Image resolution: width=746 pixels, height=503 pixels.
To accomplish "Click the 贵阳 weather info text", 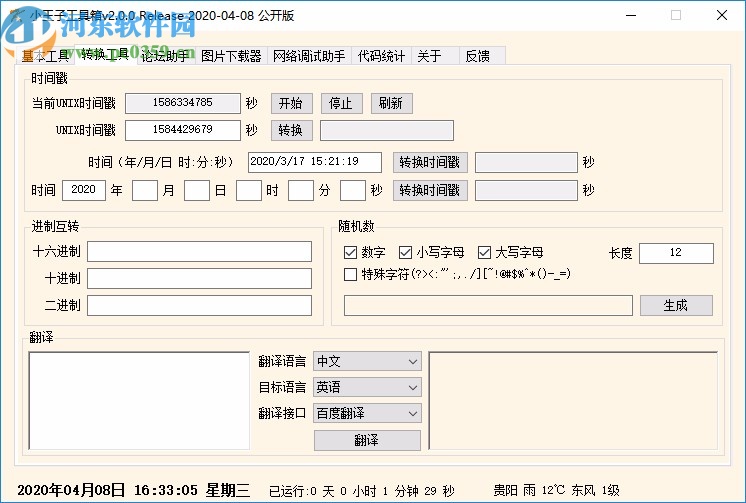I will tap(556, 490).
